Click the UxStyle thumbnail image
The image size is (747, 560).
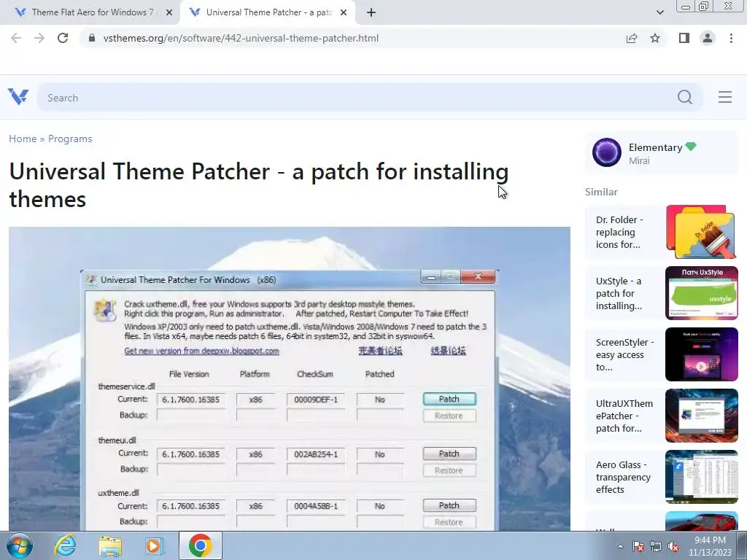tap(701, 293)
